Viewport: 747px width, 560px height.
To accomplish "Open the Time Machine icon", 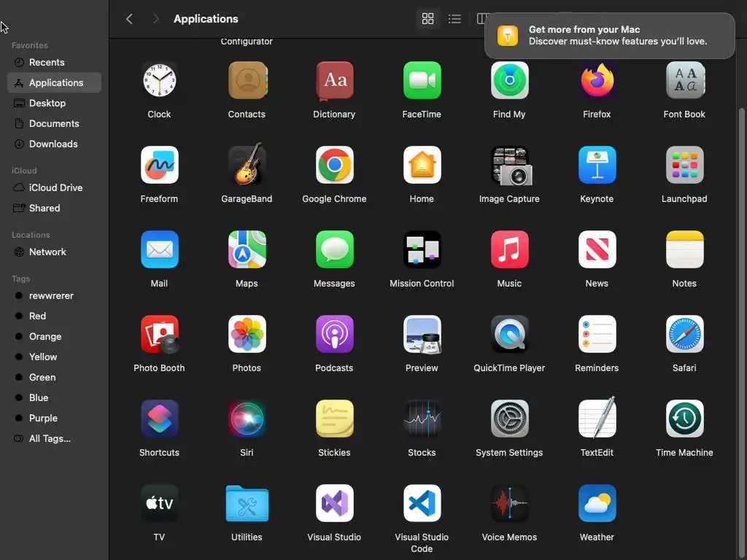I will 684,419.
